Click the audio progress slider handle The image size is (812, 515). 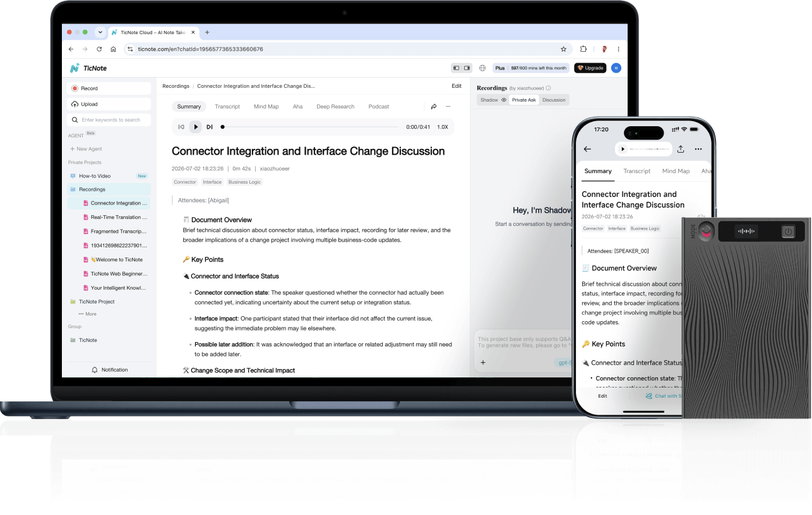coord(222,127)
